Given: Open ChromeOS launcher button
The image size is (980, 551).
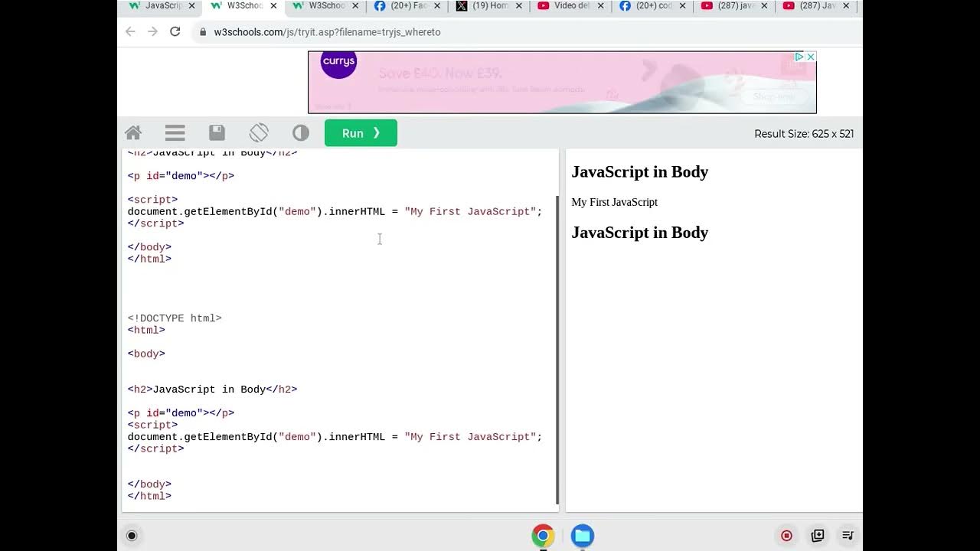Looking at the screenshot, I should click(x=132, y=536).
